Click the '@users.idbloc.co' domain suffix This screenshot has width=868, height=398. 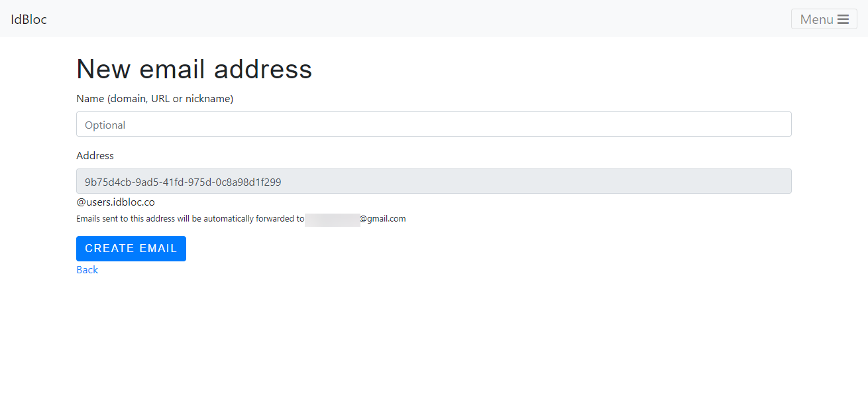click(x=115, y=202)
